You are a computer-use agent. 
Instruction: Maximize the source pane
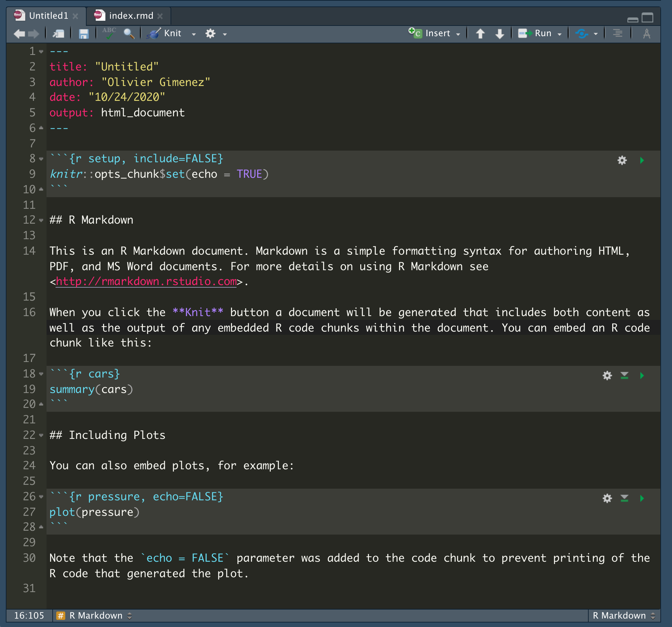[x=647, y=17]
